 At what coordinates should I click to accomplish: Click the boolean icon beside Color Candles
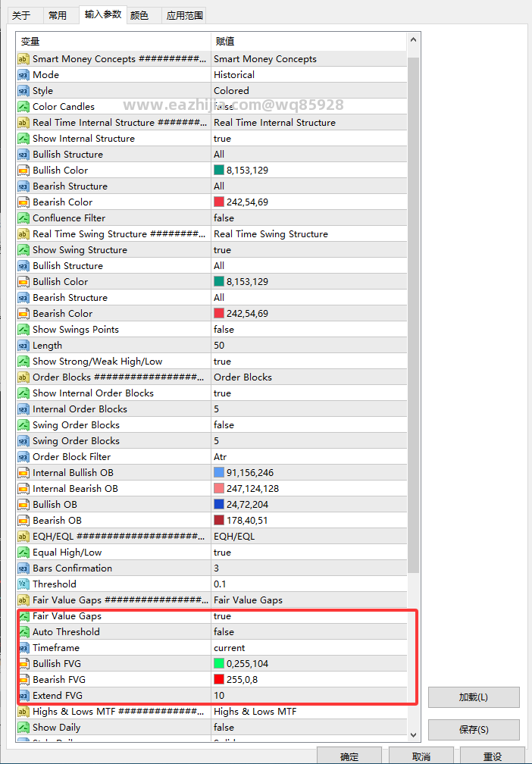[23, 107]
